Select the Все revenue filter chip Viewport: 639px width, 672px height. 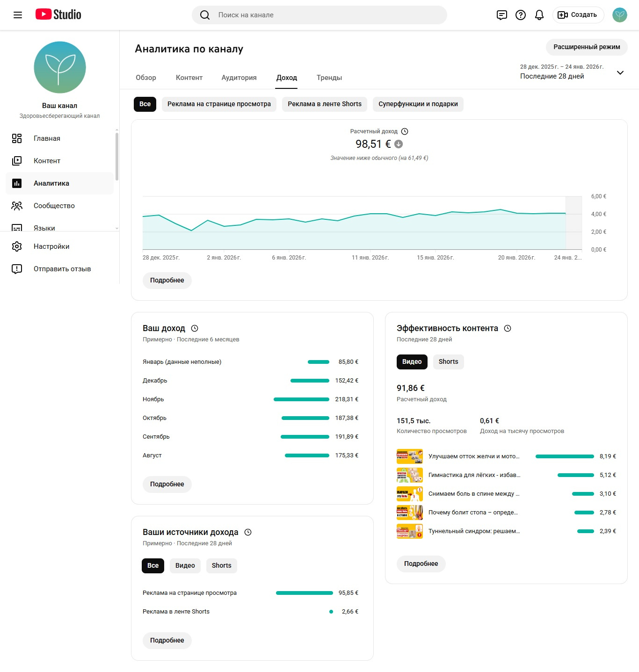coord(145,104)
